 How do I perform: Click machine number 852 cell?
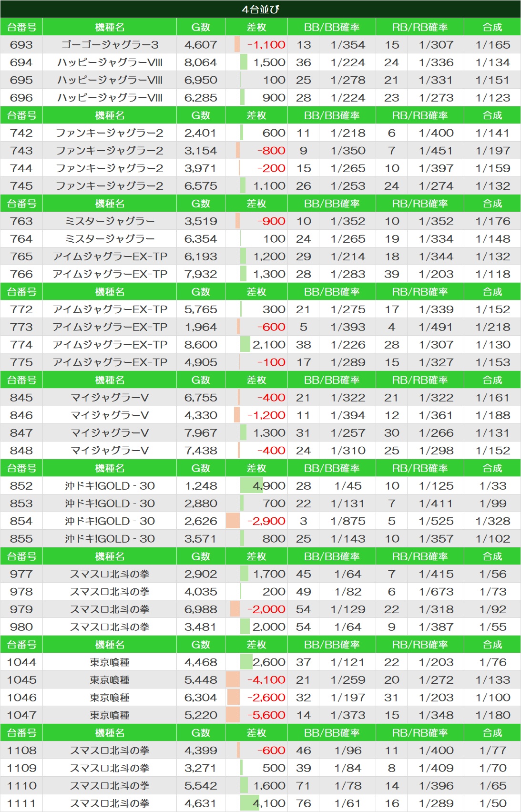21,486
